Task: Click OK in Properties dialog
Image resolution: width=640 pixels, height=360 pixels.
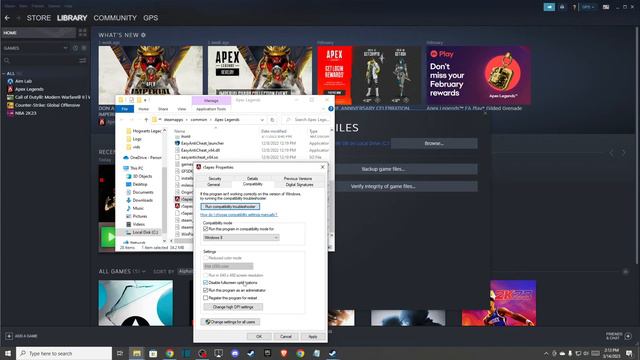Action: [x=259, y=336]
